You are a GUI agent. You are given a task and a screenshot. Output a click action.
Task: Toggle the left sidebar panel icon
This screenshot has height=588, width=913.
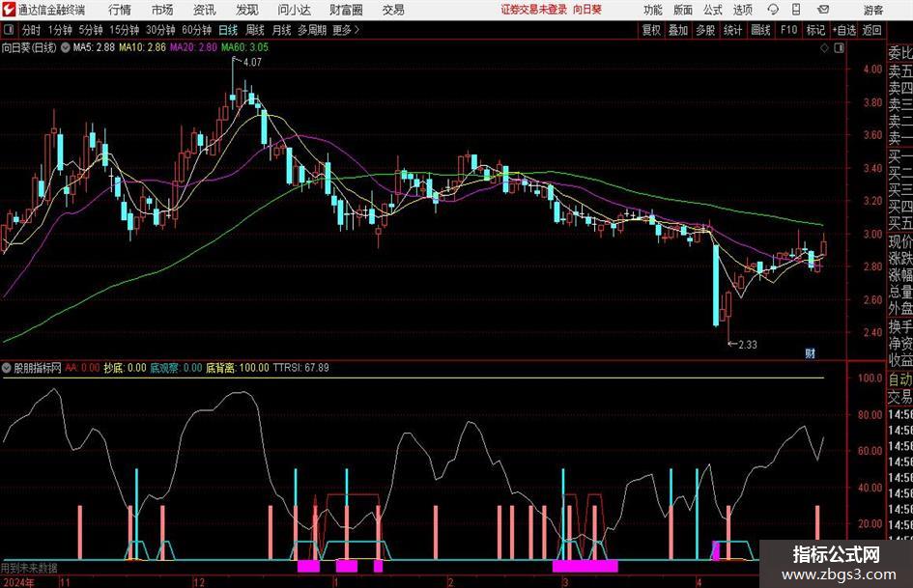[9, 30]
